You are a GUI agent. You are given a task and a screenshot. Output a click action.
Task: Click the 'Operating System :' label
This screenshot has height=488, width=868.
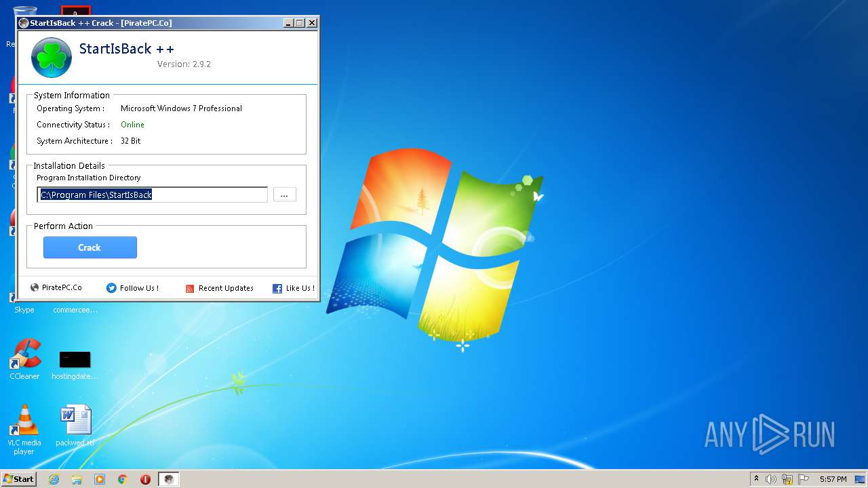71,108
